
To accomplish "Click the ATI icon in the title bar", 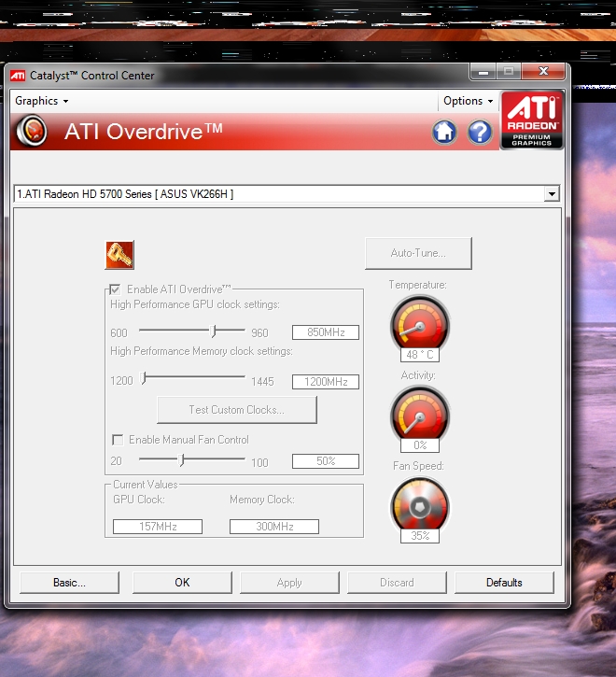I will [x=18, y=76].
